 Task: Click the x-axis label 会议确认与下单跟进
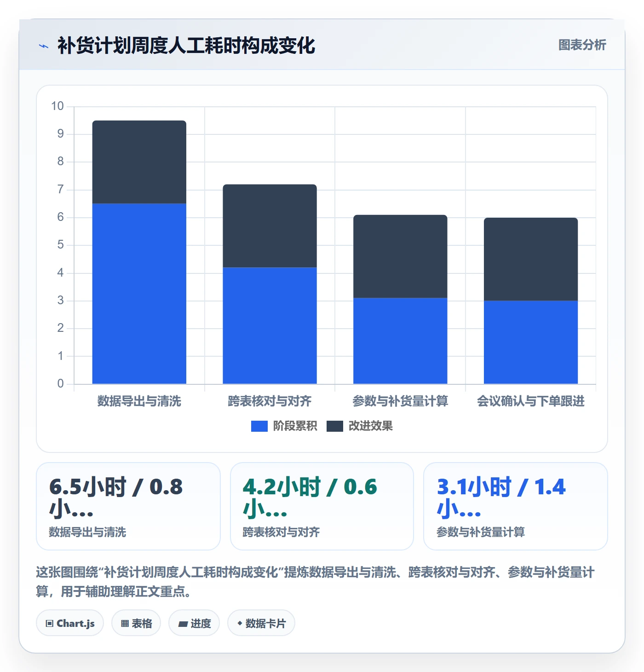coord(531,401)
